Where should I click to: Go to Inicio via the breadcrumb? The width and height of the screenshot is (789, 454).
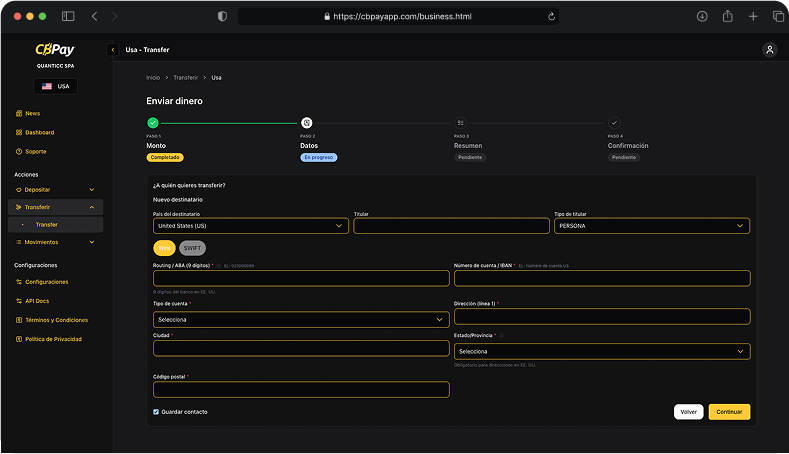click(x=153, y=77)
